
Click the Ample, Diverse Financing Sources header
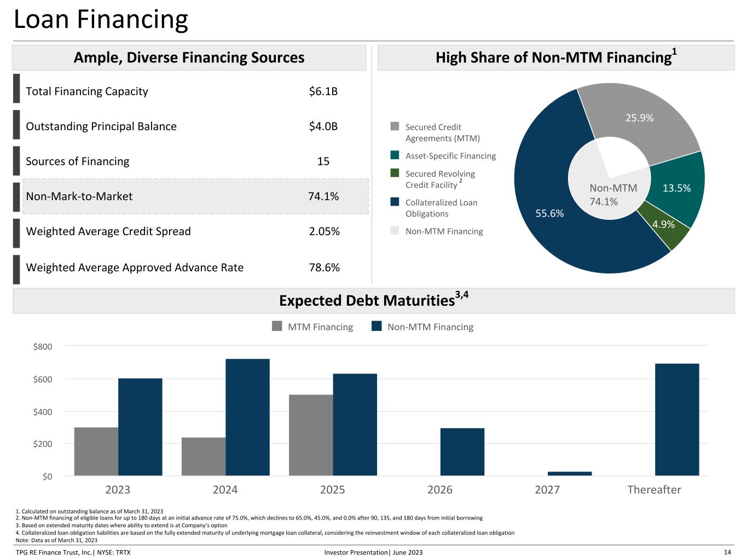click(x=189, y=57)
